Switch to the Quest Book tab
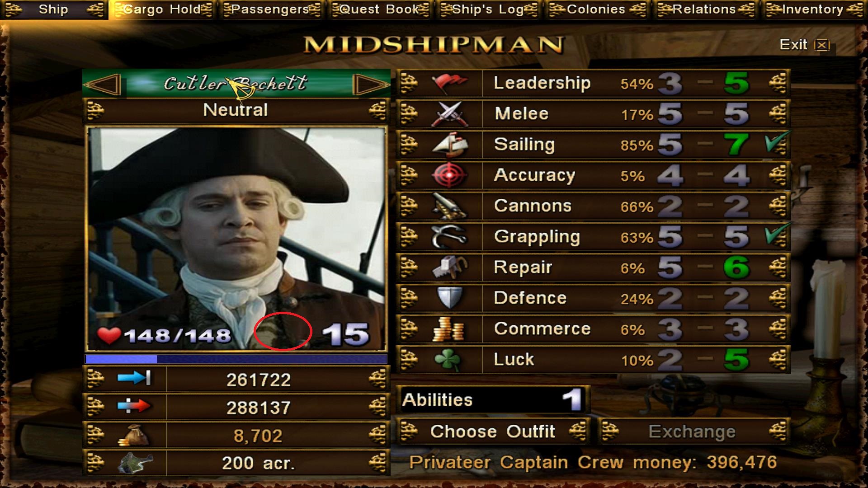The image size is (868, 488). coord(380,9)
